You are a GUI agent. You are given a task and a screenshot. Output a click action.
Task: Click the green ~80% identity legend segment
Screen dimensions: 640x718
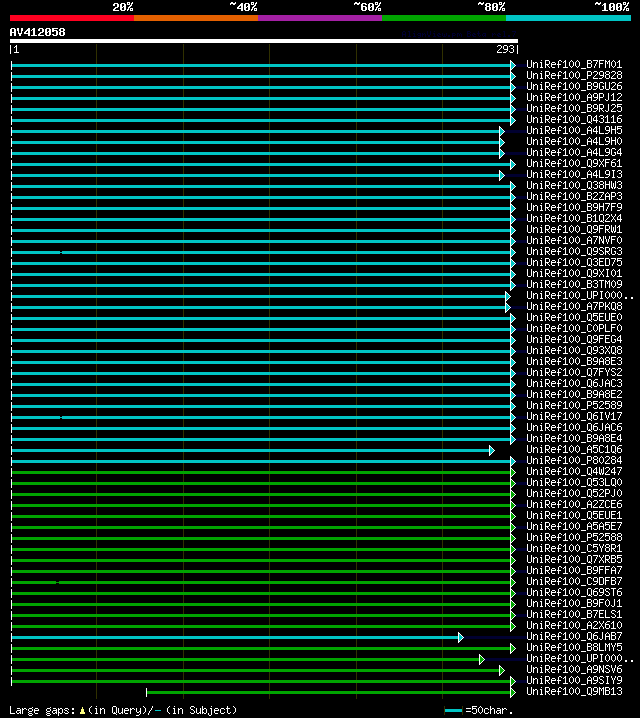(x=444, y=18)
